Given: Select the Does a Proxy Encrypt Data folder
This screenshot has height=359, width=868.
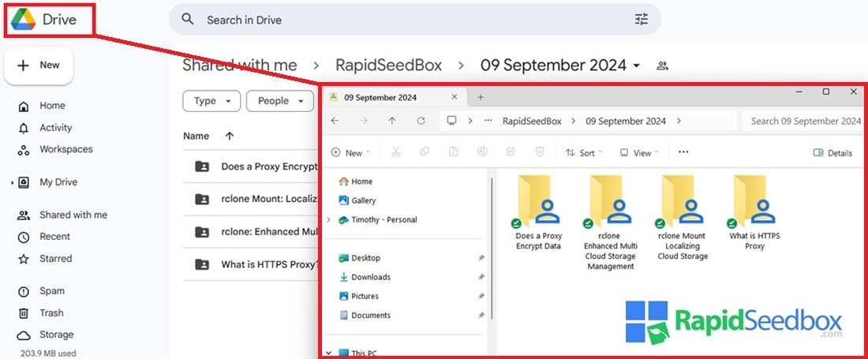Looking at the screenshot, I should click(538, 212).
